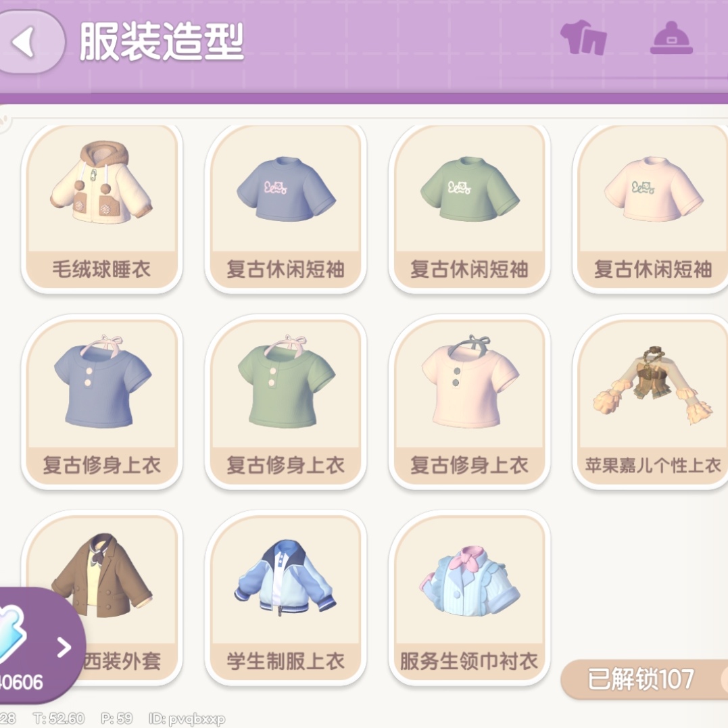Go back using the arrow button
This screenshot has height=728, width=728.
point(28,42)
